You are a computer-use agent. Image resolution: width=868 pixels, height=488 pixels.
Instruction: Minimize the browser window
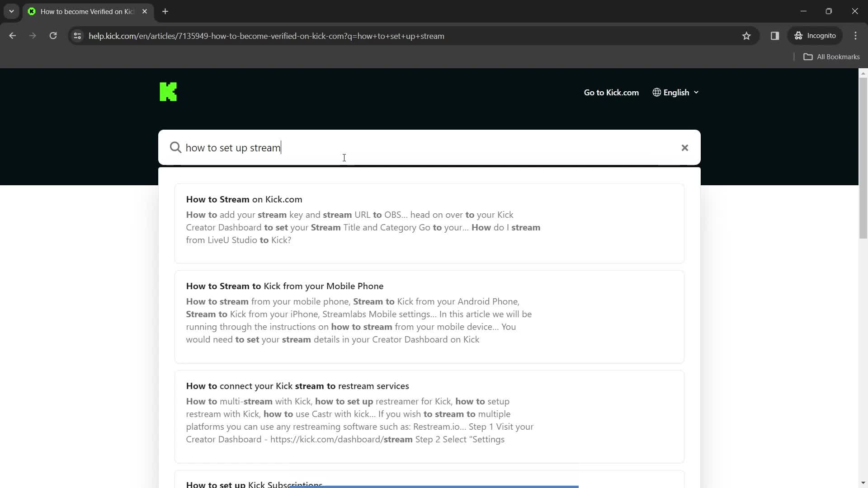[x=803, y=11]
